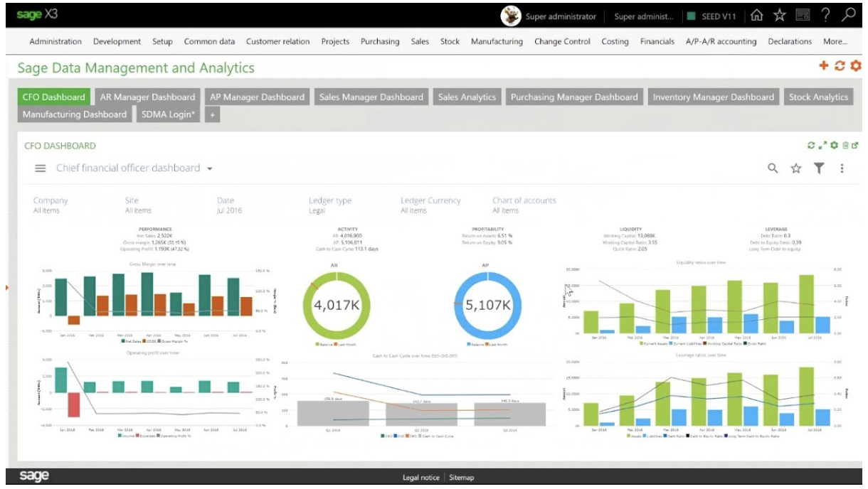Click the green SEED V11 endpoint square
Image resolution: width=868 pixels, height=489 pixels.
[691, 16]
